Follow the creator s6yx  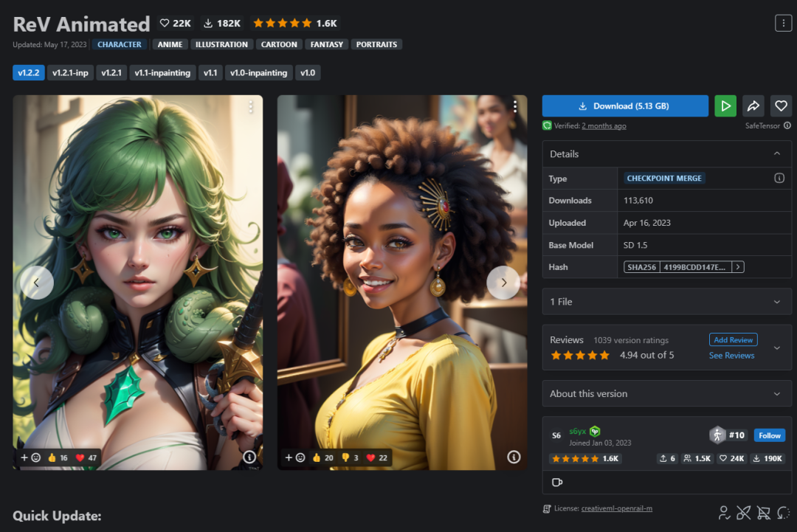[x=770, y=435]
